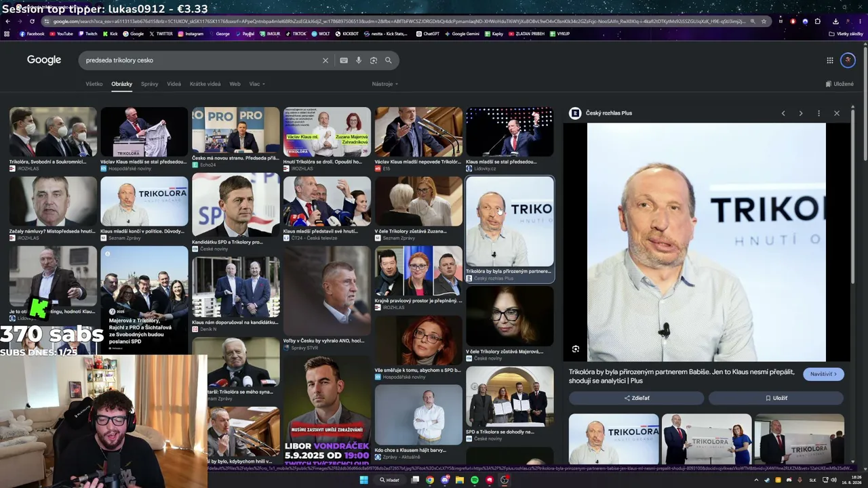
Task: Open the Kick bookmark
Action: (111, 34)
